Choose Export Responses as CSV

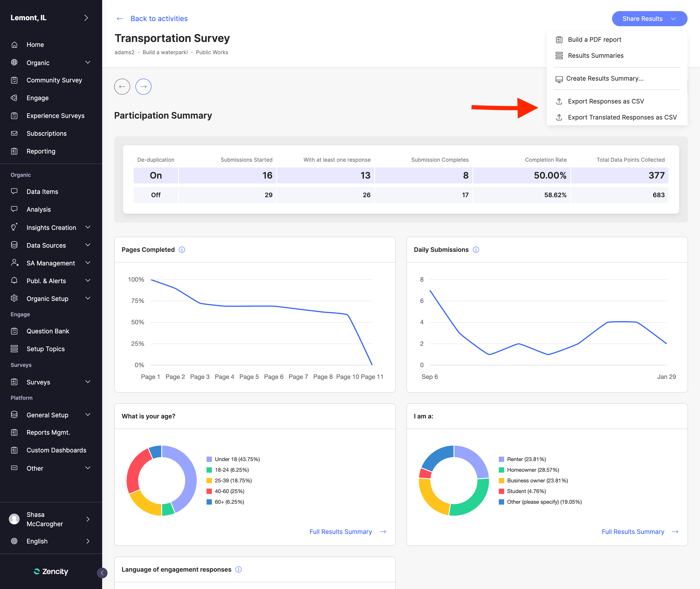[606, 101]
